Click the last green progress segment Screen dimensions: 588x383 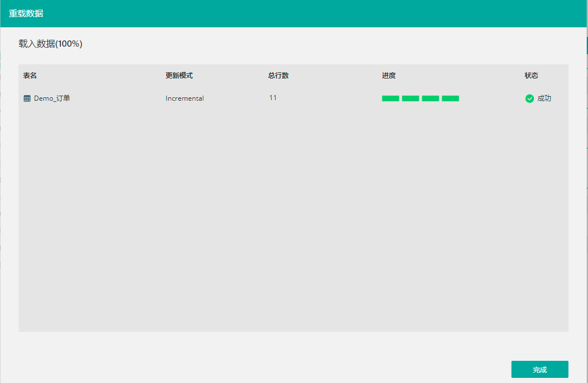pos(450,98)
